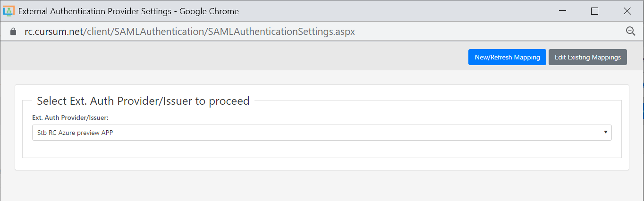The image size is (644, 201).
Task: Click the window app icon in title bar
Action: (x=9, y=11)
